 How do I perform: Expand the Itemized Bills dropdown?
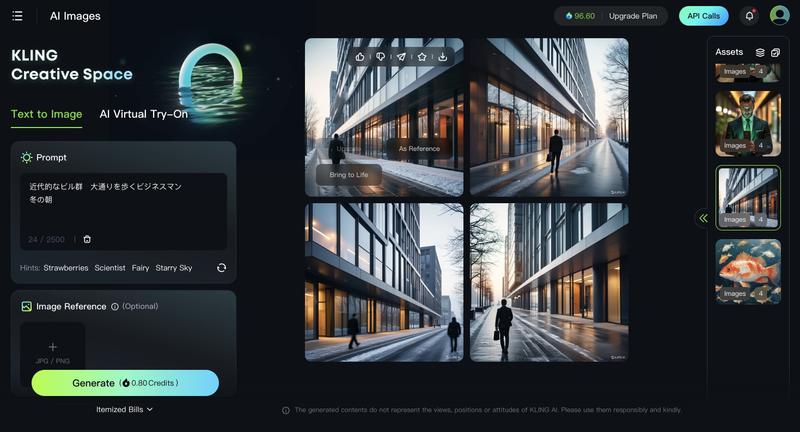tap(124, 409)
